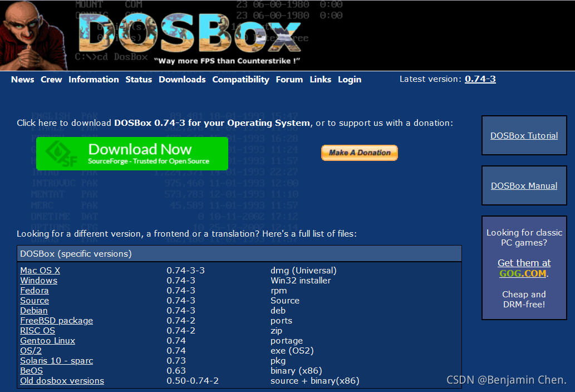Click the green Download Now button

[x=132, y=154]
